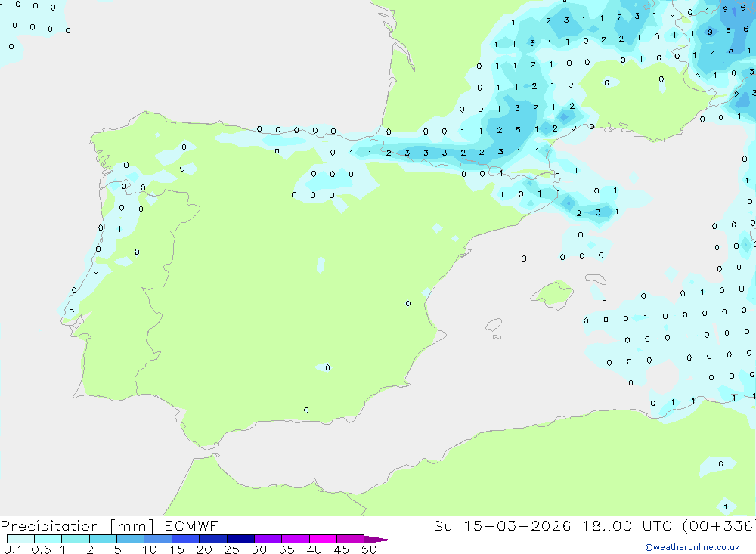Select the 30–35 mm purple legend swatch

268,539
